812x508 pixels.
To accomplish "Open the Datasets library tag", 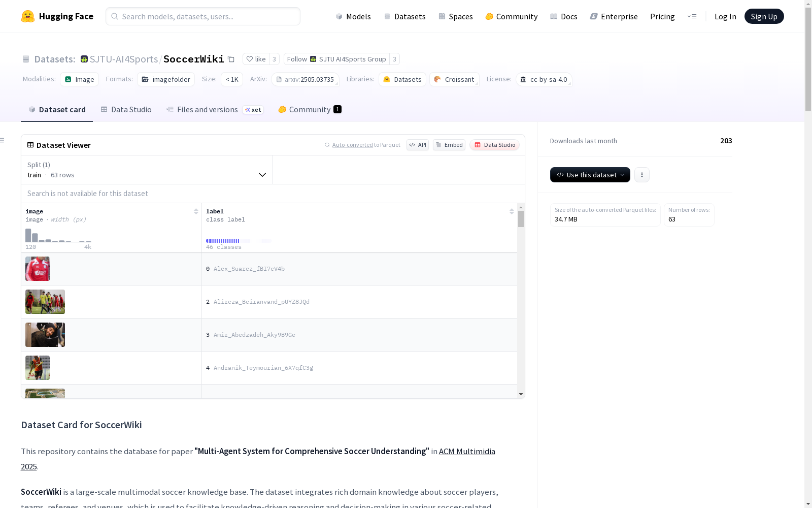I will 402,79.
